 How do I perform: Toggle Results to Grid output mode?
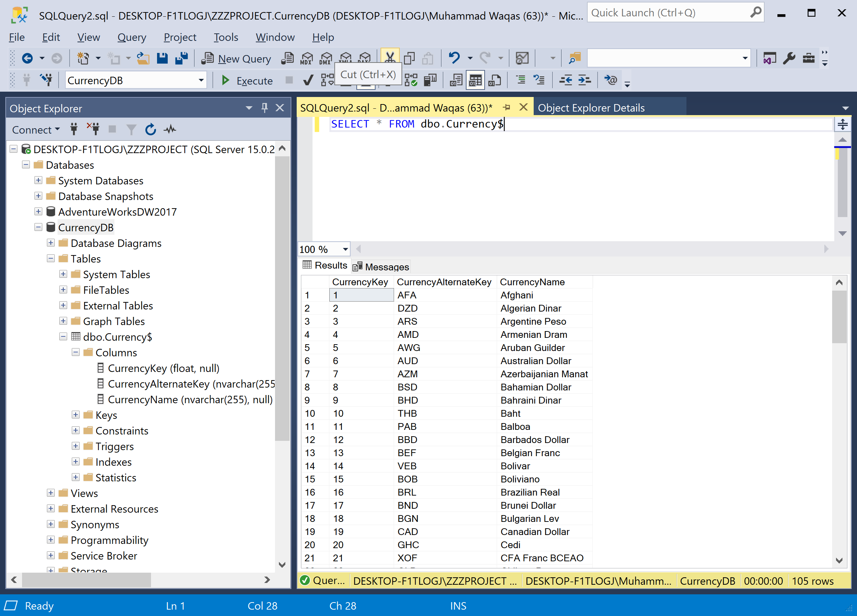[475, 80]
